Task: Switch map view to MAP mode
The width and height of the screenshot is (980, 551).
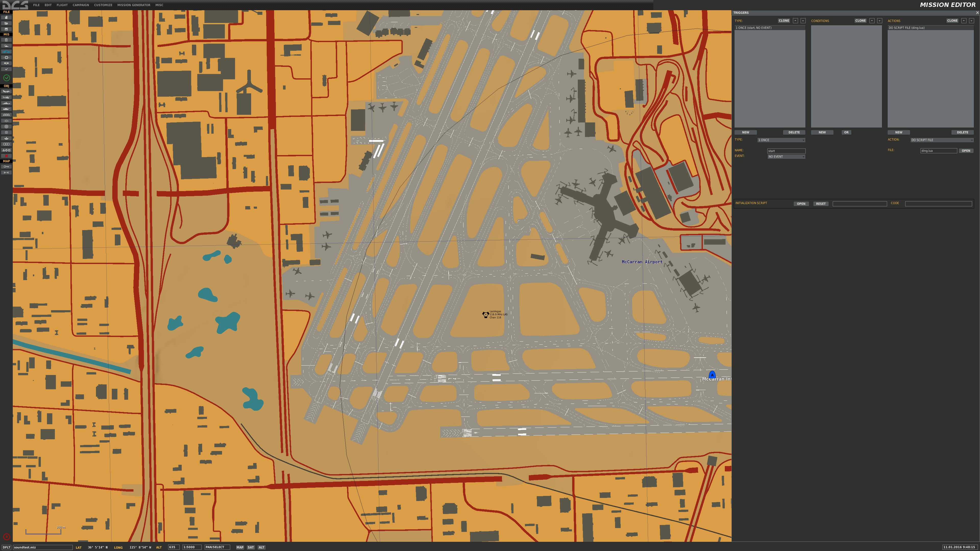Action: [240, 547]
